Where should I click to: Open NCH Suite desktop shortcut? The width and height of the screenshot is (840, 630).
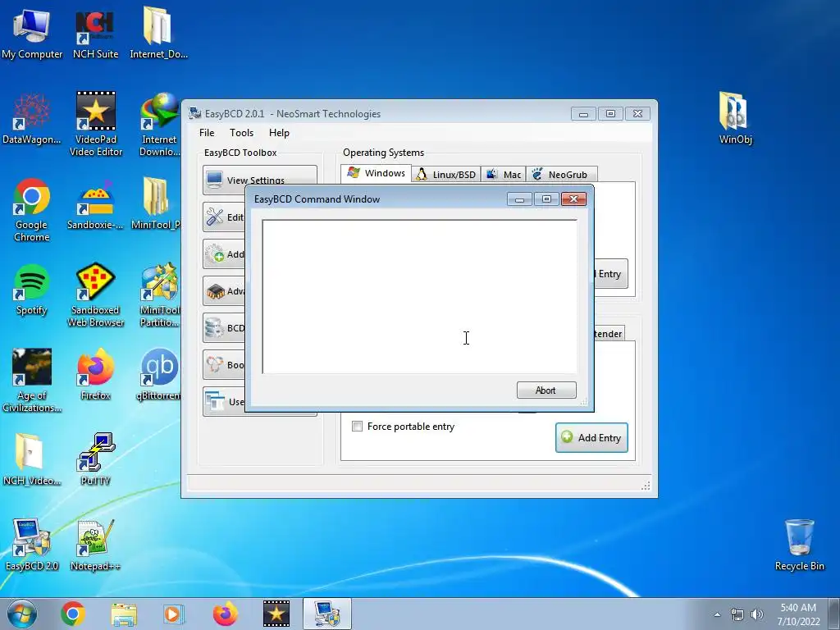tap(95, 33)
